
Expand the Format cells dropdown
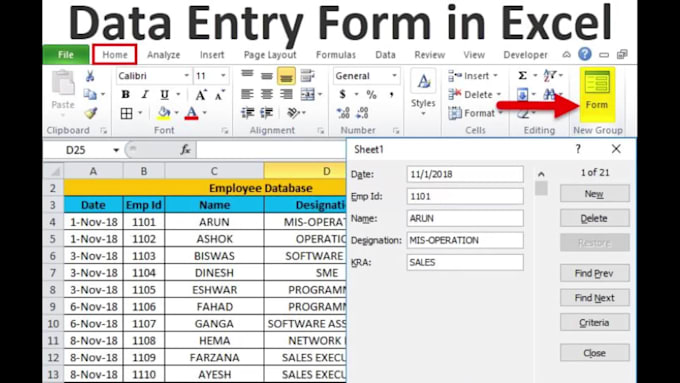(500, 113)
